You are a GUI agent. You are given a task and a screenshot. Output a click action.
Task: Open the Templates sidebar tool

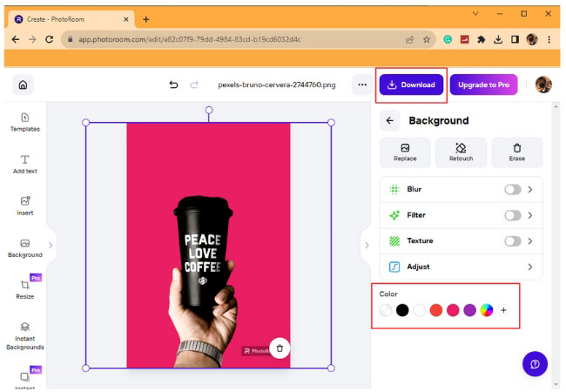[x=24, y=122]
